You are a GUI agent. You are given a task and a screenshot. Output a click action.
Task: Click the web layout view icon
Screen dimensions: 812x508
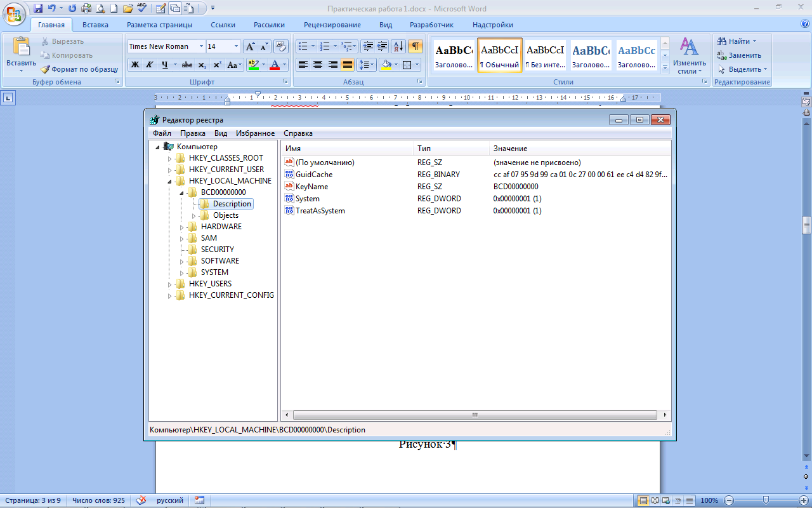tap(665, 500)
